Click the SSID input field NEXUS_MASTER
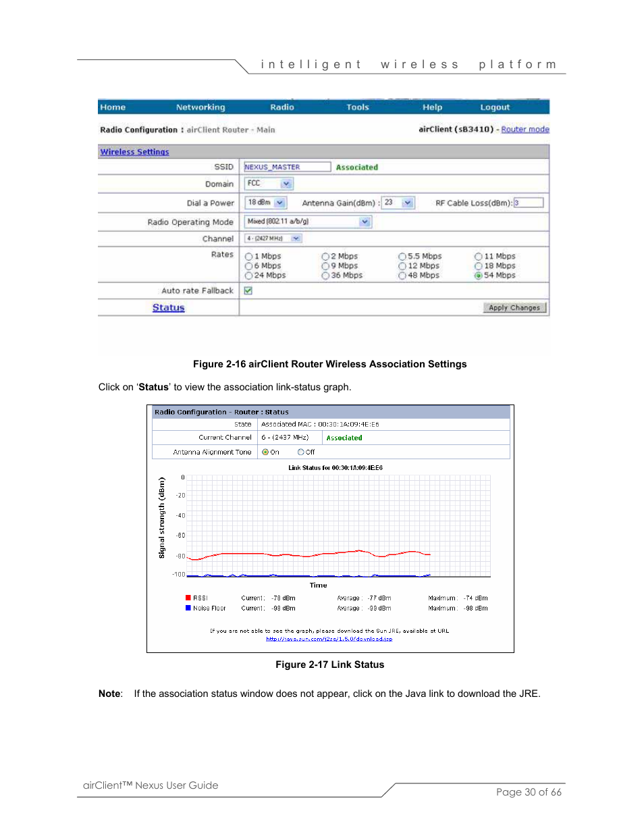 (287, 167)
